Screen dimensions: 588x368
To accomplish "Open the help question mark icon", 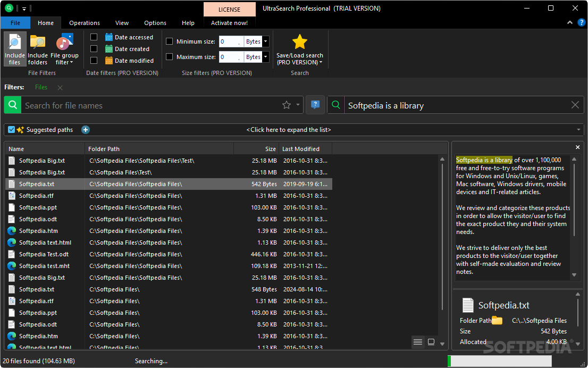I will 581,22.
